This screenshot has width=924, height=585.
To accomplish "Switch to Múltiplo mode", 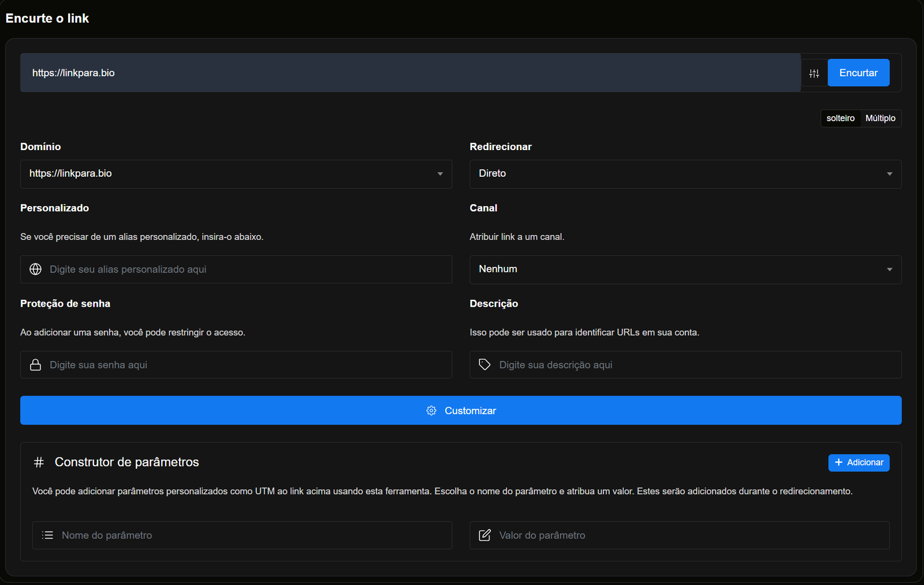I will (x=880, y=118).
